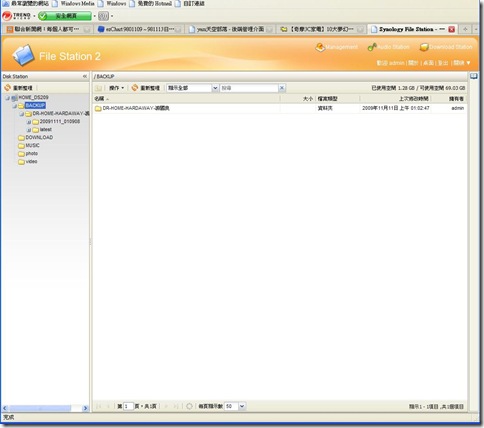Switch to the 聯合新聞網 browser tab
Screen dimensions: 484x428
tap(47, 29)
